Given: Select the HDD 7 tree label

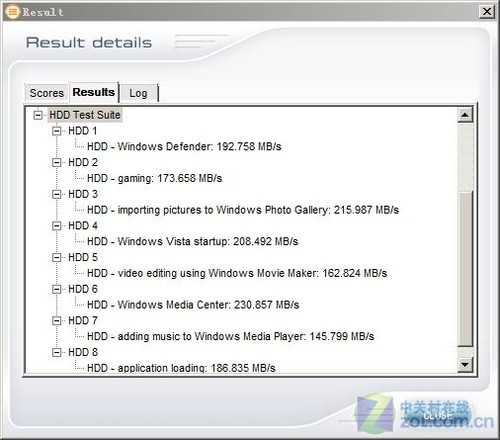Looking at the screenshot, I should point(83,321).
